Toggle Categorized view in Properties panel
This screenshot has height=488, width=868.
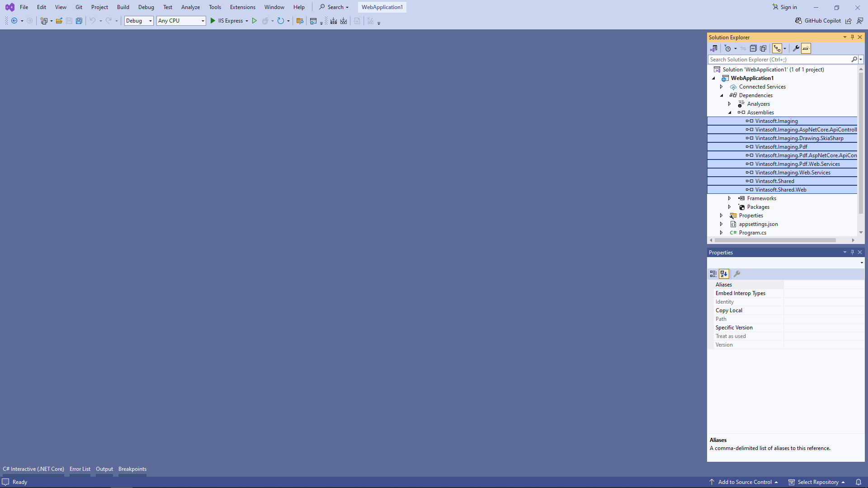(x=713, y=274)
